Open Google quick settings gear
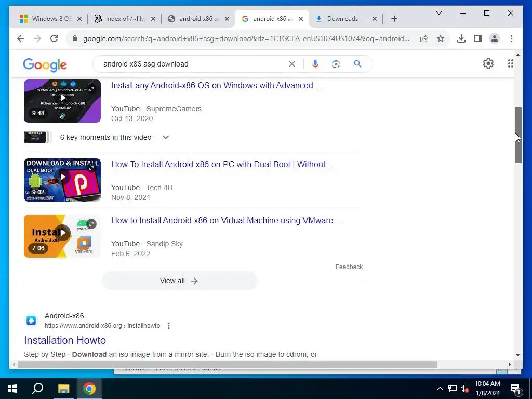 coord(488,63)
